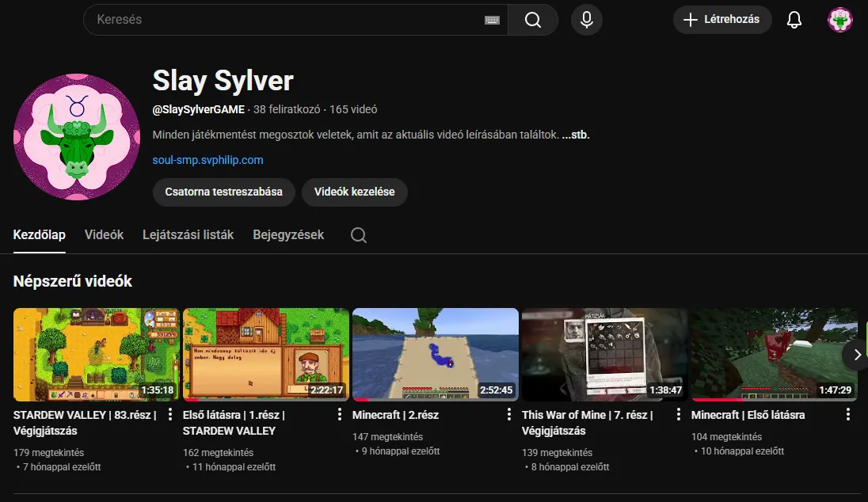
Task: Visit the soul-smp.svphilip.com link
Action: pyautogui.click(x=207, y=161)
